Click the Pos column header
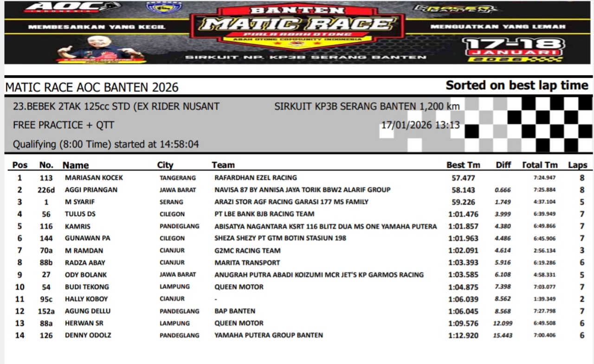This screenshot has height=364, width=594. pos(20,165)
